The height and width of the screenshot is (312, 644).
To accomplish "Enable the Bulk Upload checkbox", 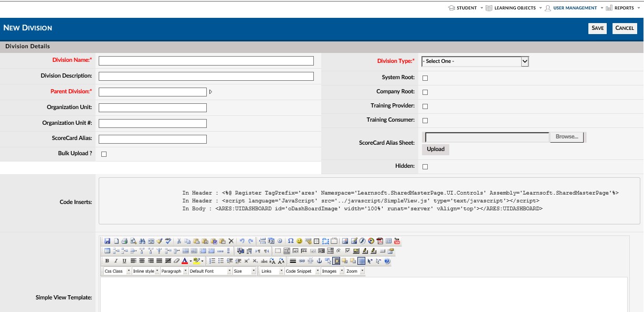I will (104, 154).
